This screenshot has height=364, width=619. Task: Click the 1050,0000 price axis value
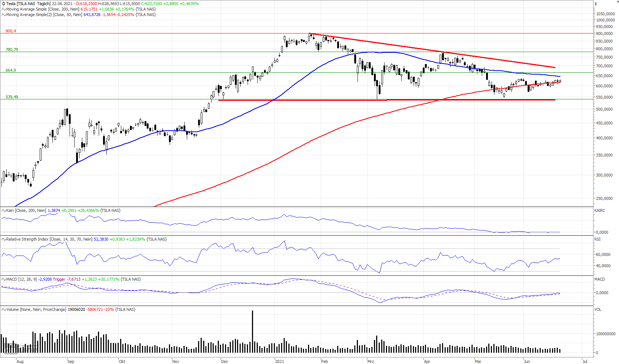click(x=605, y=14)
